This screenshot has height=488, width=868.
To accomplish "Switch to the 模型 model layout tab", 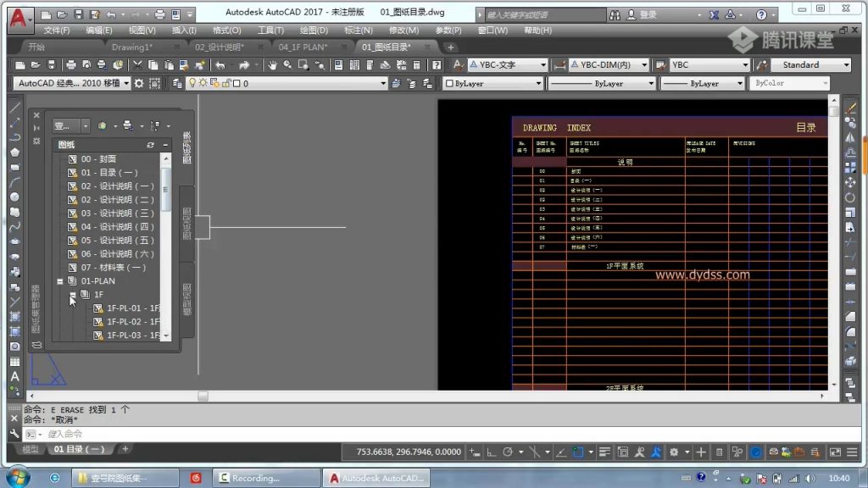I will coord(31,449).
